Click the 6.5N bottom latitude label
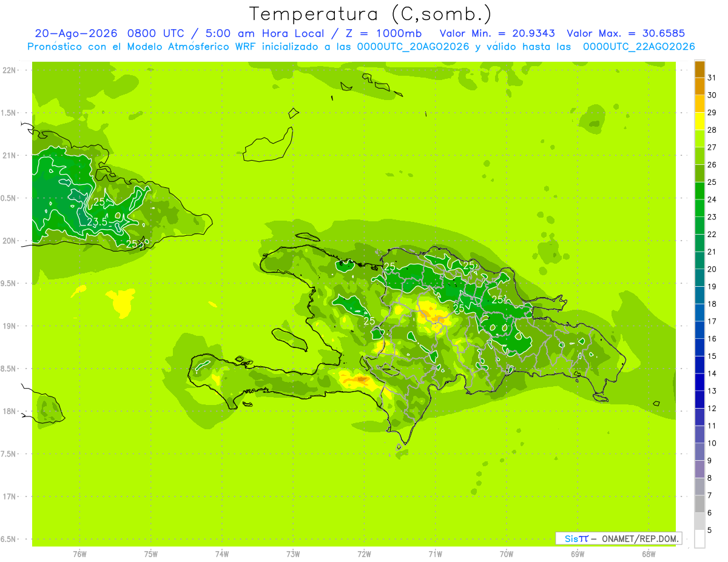This screenshot has width=728, height=562. 8,539
